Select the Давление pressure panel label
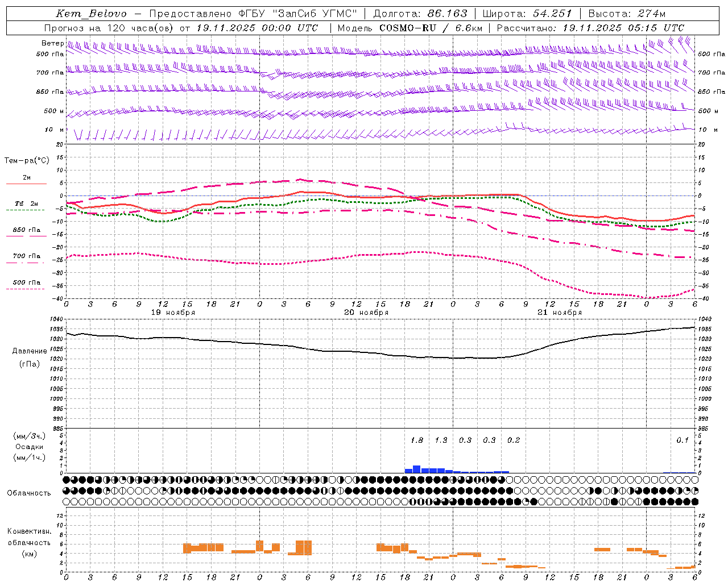The height and width of the screenshot is (582, 728). pos(30,351)
